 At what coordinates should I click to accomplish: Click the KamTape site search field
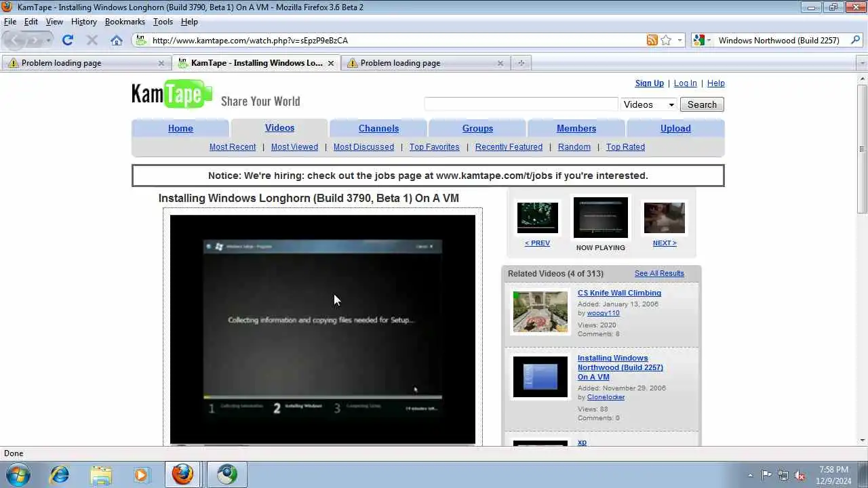coord(521,104)
